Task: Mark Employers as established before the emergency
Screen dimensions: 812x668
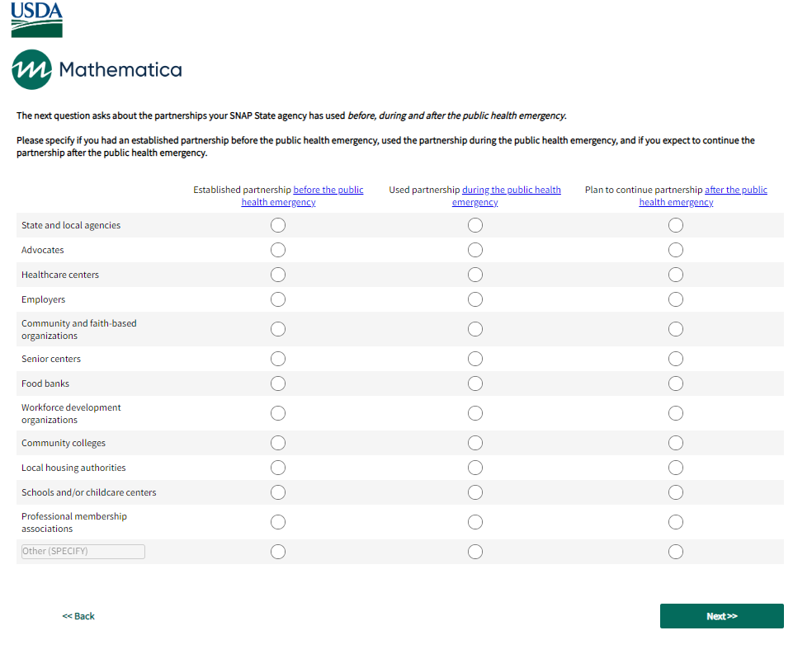Action: tap(278, 299)
